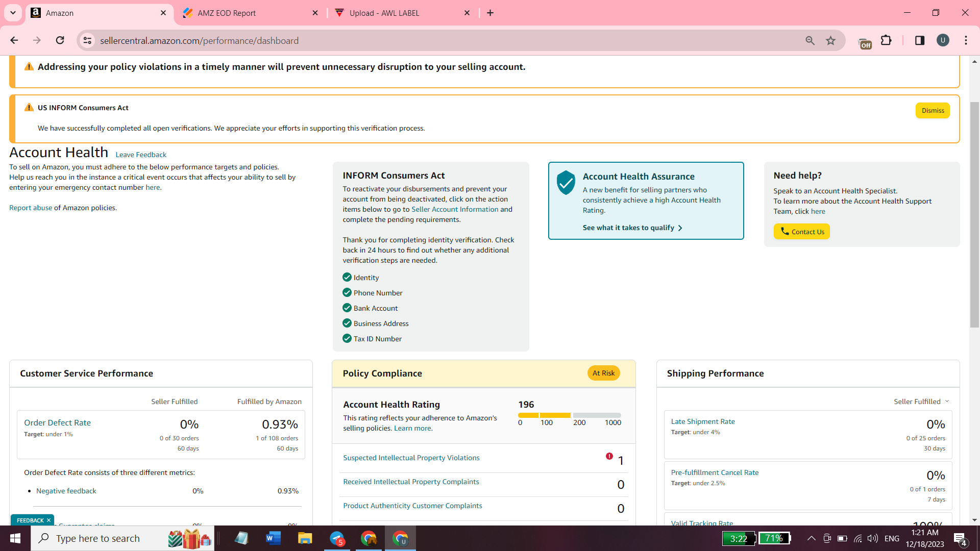Click the Tax ID Number green checkmark
This screenshot has height=551, width=980.
pos(347,338)
